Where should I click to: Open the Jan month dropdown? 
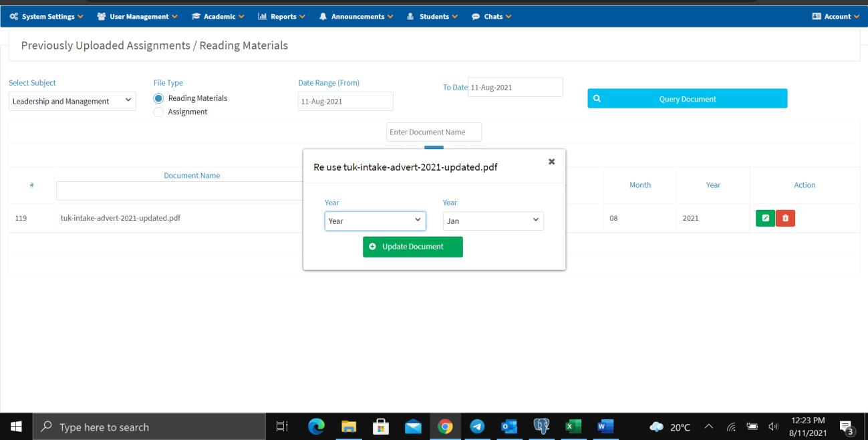pos(493,221)
